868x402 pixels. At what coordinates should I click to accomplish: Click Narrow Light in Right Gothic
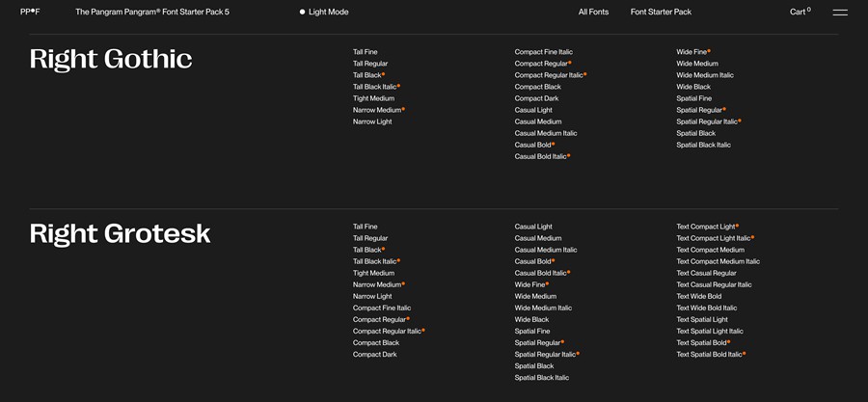click(372, 121)
